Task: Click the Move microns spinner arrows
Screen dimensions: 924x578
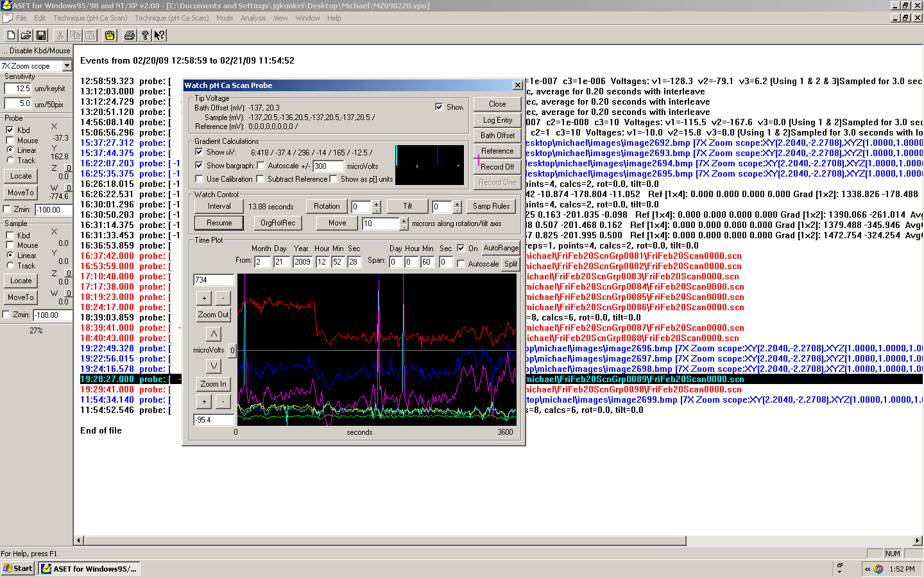Action: coord(404,223)
